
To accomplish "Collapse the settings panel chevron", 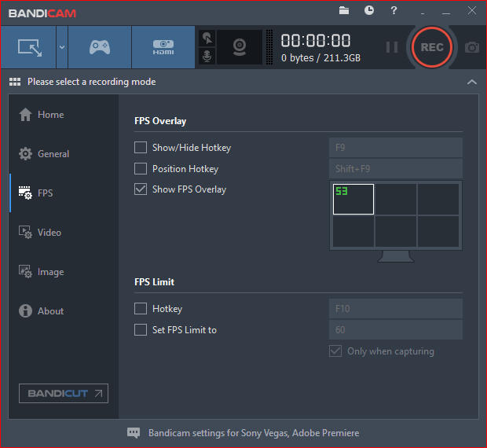I will [x=472, y=82].
